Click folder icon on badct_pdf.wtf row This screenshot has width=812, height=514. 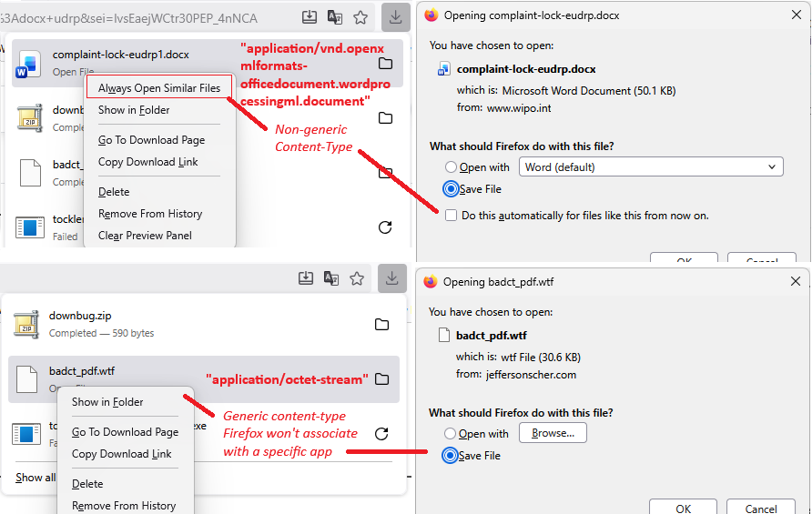[x=381, y=378]
